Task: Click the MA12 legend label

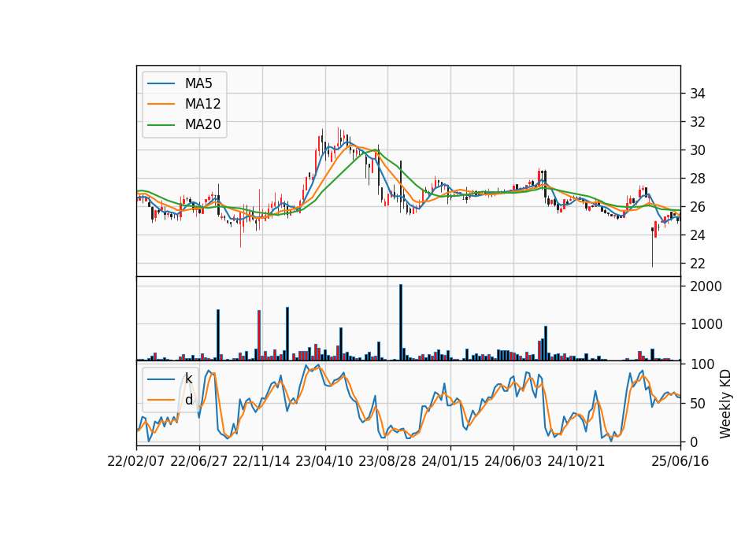Action: (202, 104)
